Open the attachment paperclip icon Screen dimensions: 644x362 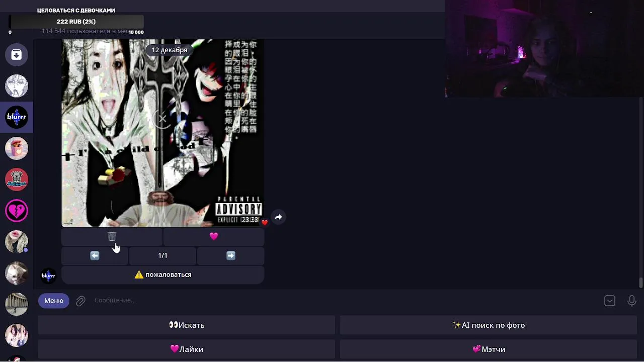80,301
